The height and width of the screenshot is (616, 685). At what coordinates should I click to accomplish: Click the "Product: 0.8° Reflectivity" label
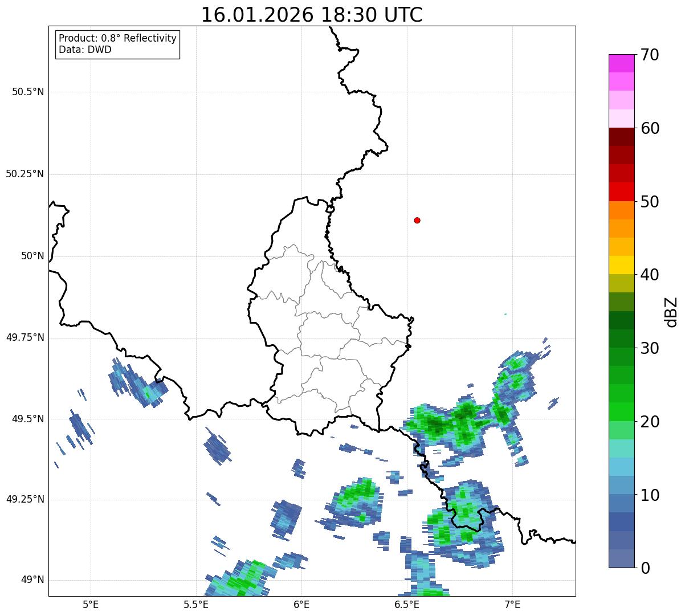pyautogui.click(x=118, y=38)
